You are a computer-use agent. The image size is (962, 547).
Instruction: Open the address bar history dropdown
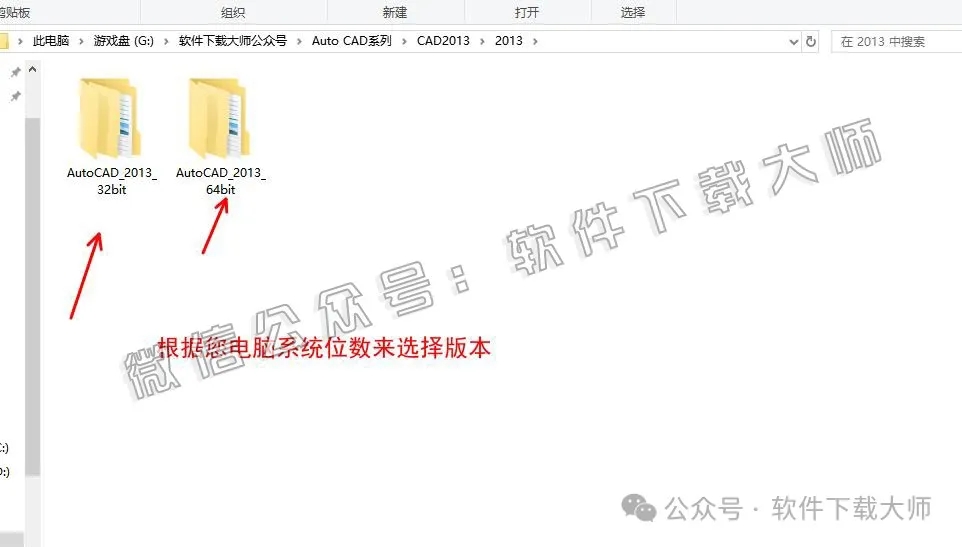click(793, 42)
